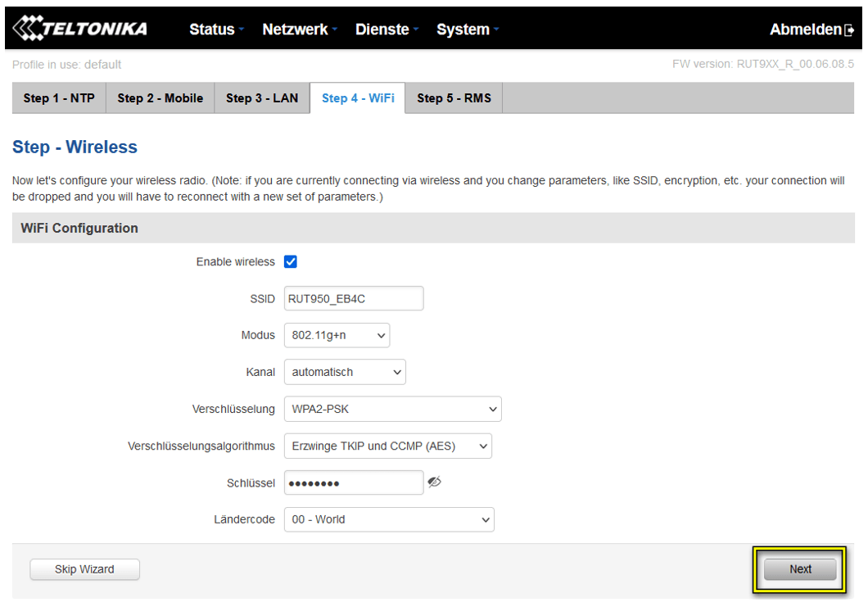Toggle password visibility eye icon
The image size is (868, 607).
pos(435,482)
